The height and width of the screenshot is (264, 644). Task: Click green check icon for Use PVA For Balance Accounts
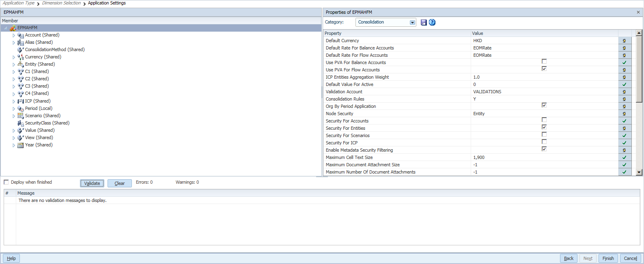click(624, 62)
